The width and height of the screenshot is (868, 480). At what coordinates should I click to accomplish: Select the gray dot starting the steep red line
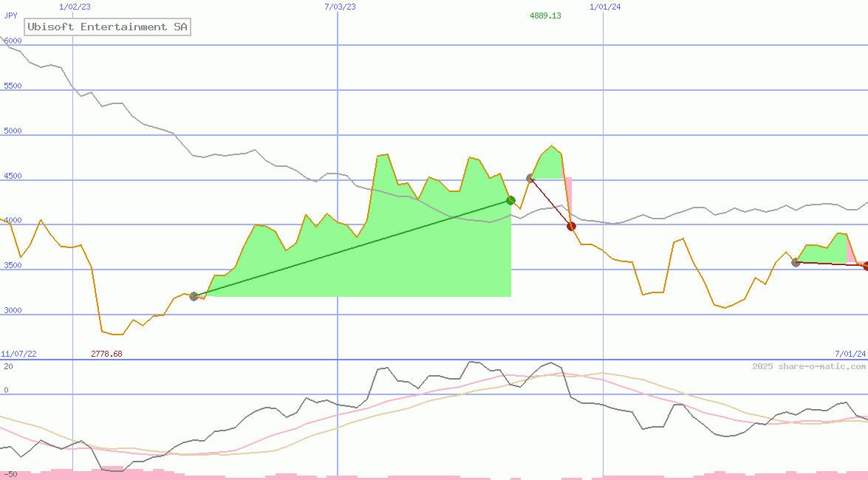pos(530,178)
